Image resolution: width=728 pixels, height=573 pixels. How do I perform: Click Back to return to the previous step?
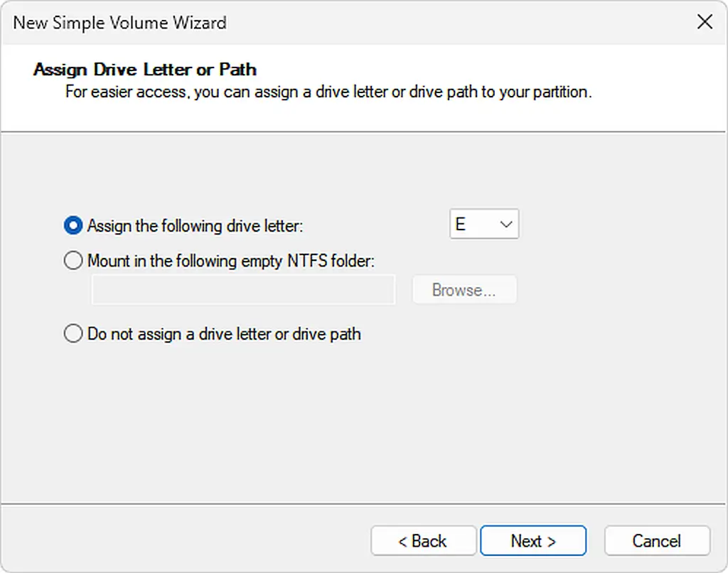(x=424, y=540)
